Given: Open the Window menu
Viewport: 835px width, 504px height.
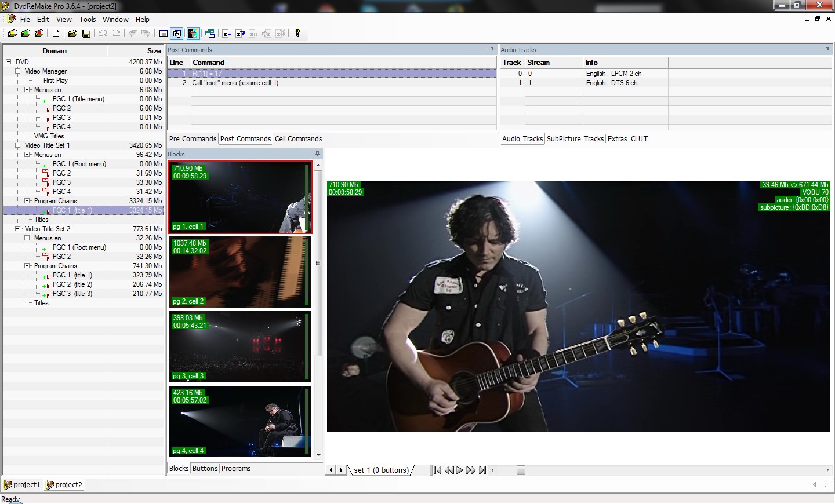Looking at the screenshot, I should [x=115, y=19].
